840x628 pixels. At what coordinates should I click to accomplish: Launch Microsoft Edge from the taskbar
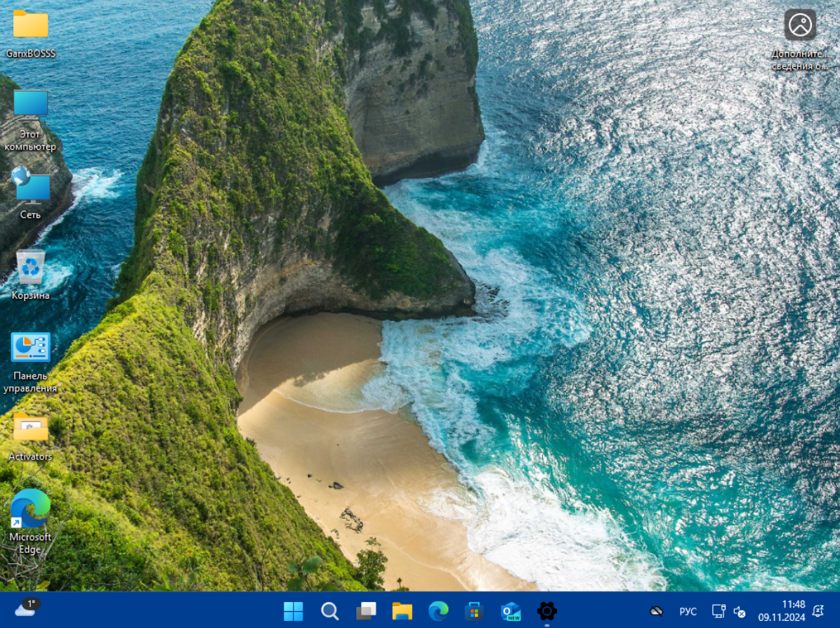[438, 611]
